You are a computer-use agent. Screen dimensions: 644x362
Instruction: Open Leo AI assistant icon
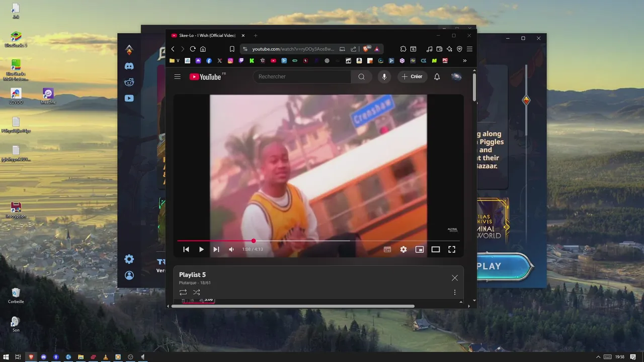[449, 49]
